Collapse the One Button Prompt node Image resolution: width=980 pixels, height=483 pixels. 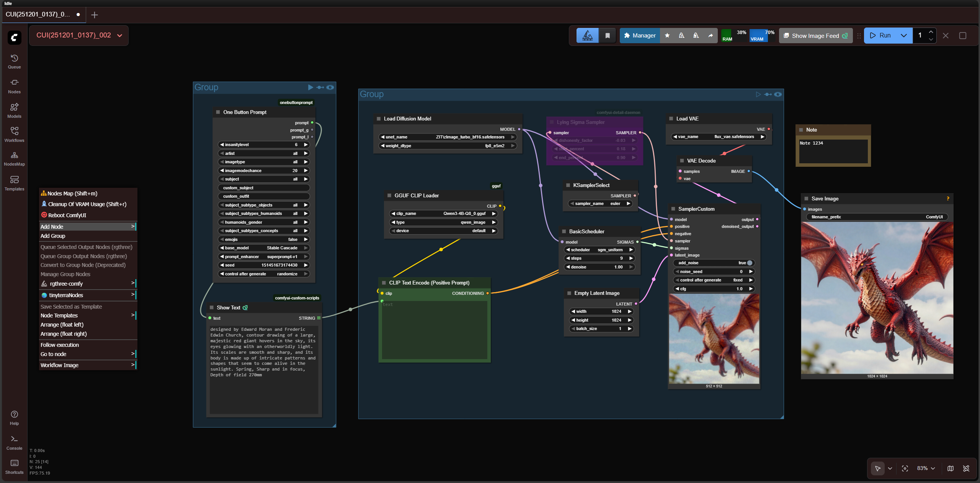click(x=218, y=112)
